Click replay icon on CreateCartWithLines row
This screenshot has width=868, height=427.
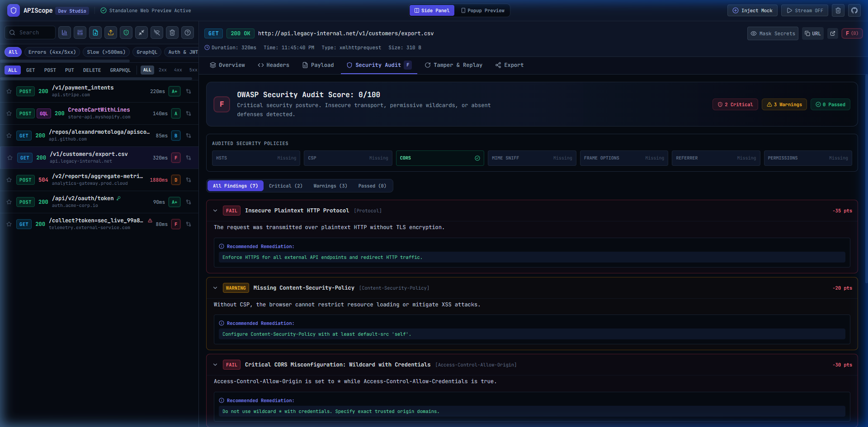click(189, 113)
